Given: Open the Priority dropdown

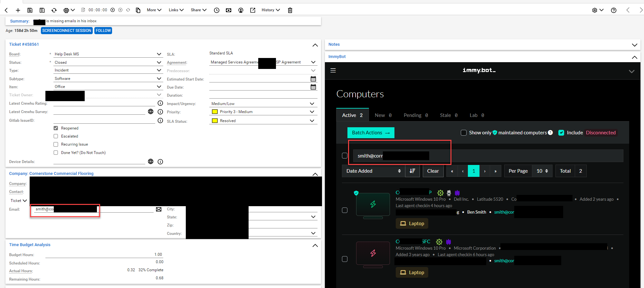Looking at the screenshot, I should click(x=263, y=112).
